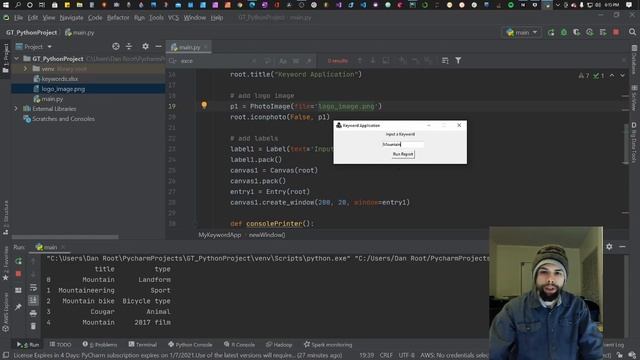This screenshot has height=360, width=640.
Task: Click consolePrinter function name in editor
Action: (274, 224)
